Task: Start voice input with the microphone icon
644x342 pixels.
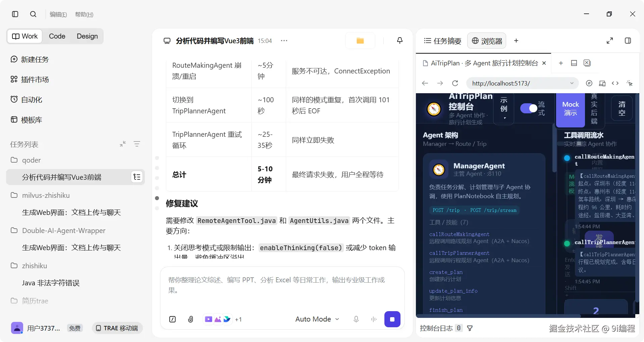Action: click(x=356, y=319)
